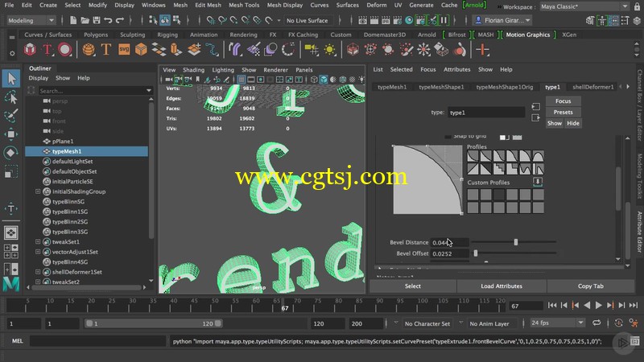Image resolution: width=644 pixels, height=362 pixels.
Task: Open the Deform menu in menu bar
Action: 376,5
